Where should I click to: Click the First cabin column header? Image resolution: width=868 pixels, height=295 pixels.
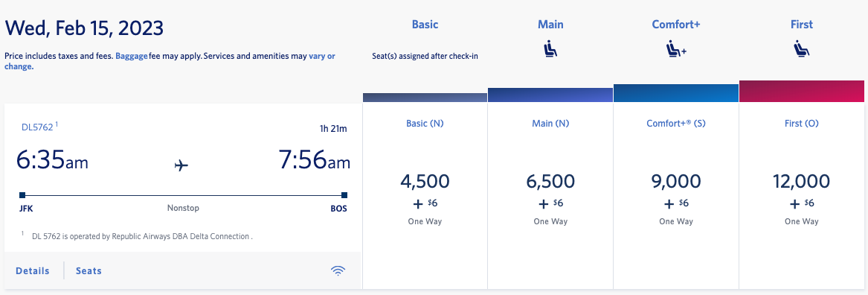pyautogui.click(x=802, y=25)
